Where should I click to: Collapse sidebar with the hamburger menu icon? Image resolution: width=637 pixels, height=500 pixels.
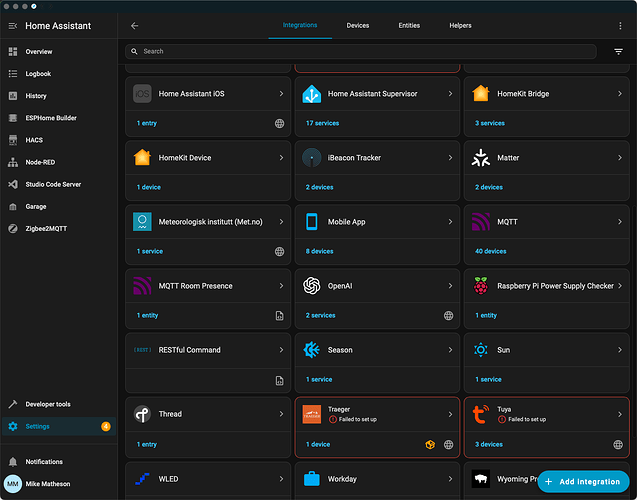click(13, 26)
